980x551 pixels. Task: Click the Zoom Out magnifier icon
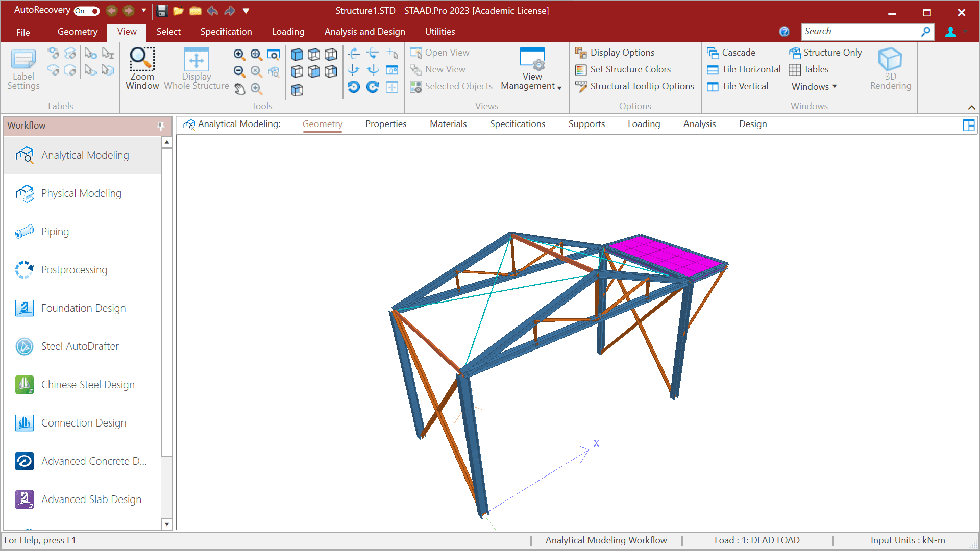point(239,71)
